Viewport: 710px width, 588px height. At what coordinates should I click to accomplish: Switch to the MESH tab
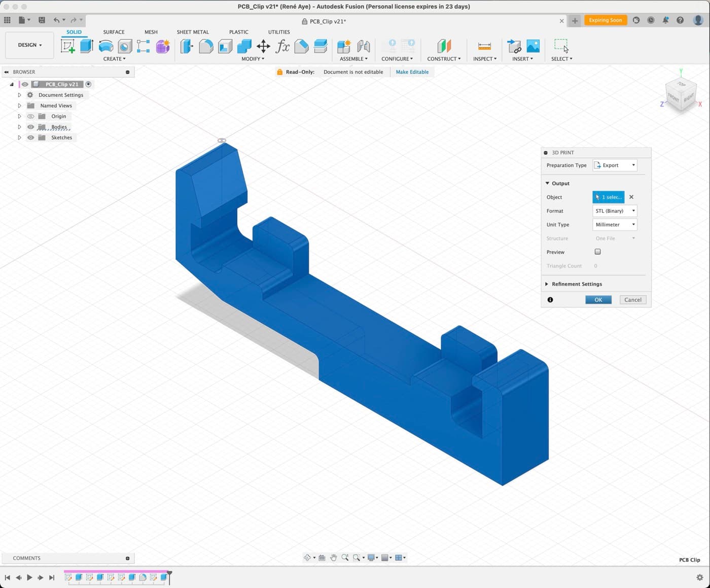(x=151, y=32)
